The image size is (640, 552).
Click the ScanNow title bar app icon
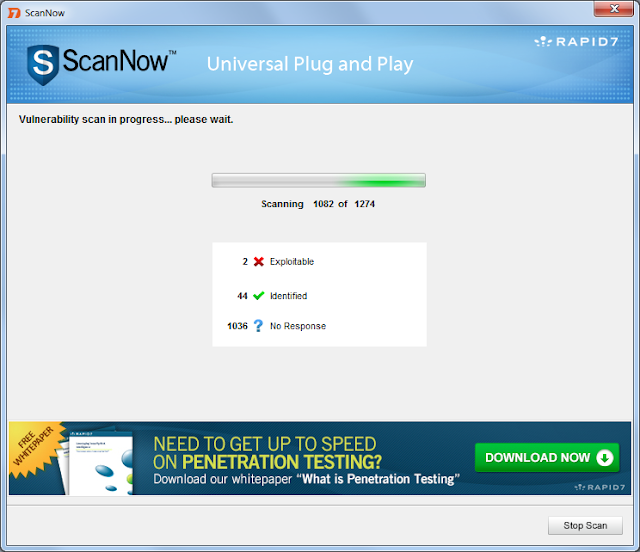[x=14, y=13]
